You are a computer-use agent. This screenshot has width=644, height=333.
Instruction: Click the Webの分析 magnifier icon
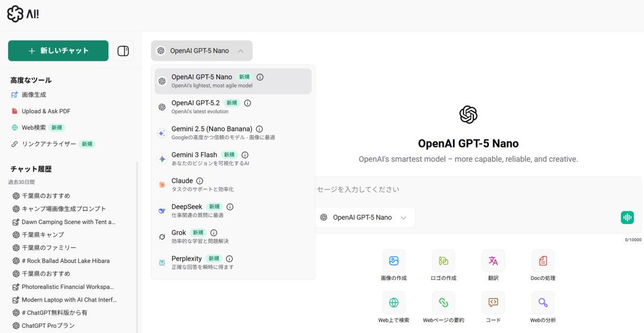(543, 302)
